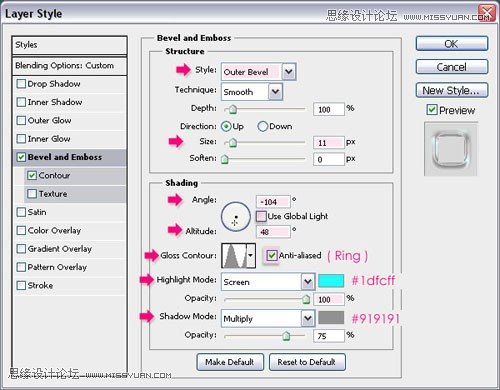Open the Highlight Mode dropdown showing Screen
The height and width of the screenshot is (390, 500).
pos(268,282)
